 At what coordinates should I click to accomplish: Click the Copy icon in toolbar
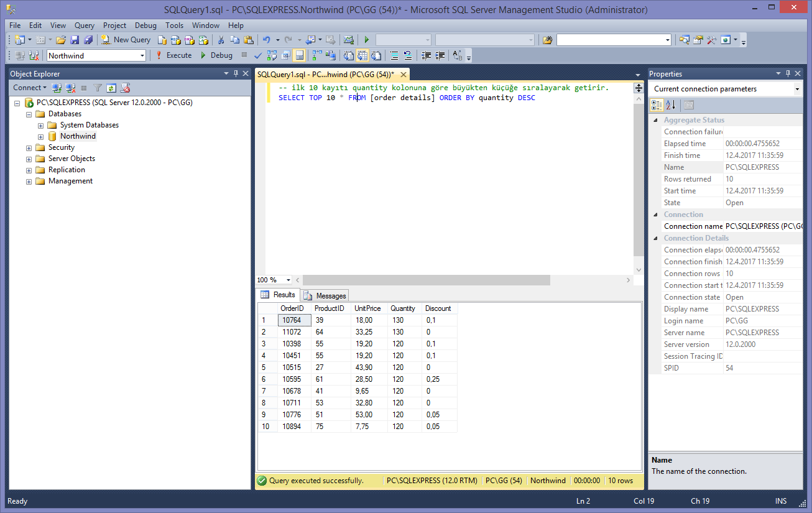point(235,40)
